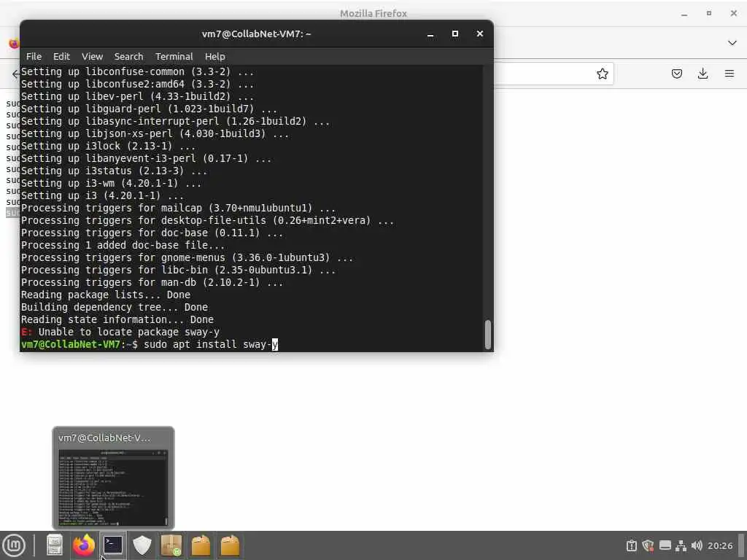Open the volume control tray icon
The image size is (747, 560).
[697, 545]
